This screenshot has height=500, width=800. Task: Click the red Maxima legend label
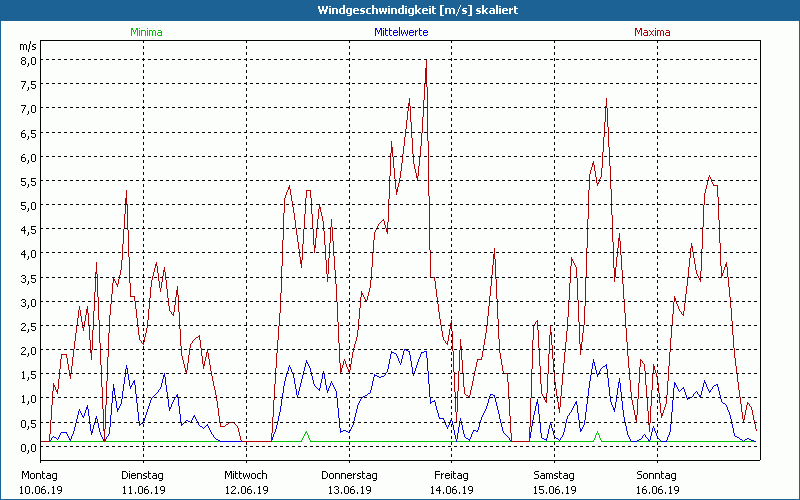[x=652, y=33]
